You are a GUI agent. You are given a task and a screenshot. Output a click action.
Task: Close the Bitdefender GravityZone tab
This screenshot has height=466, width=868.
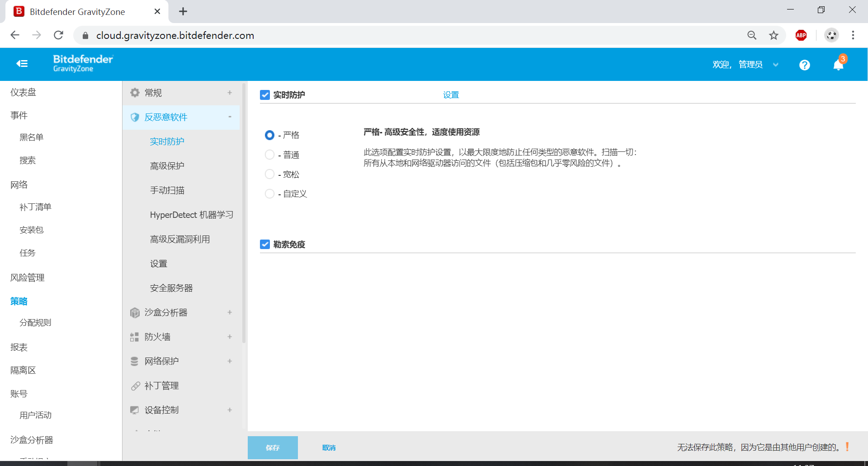coord(157,11)
